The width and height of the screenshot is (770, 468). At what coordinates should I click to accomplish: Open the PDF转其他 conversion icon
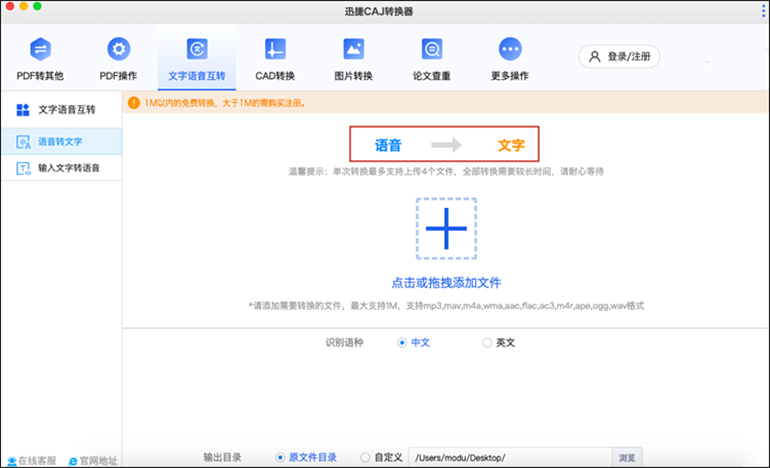pyautogui.click(x=40, y=49)
